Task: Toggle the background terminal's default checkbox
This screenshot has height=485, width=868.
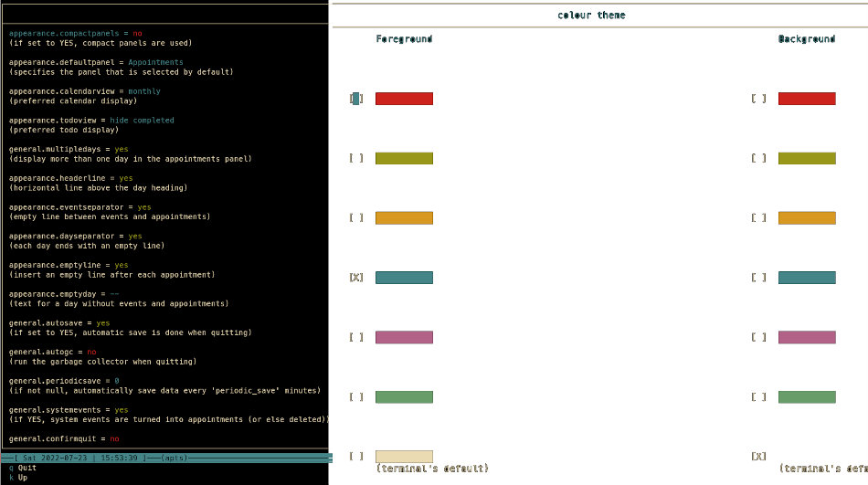Action: [x=758, y=456]
